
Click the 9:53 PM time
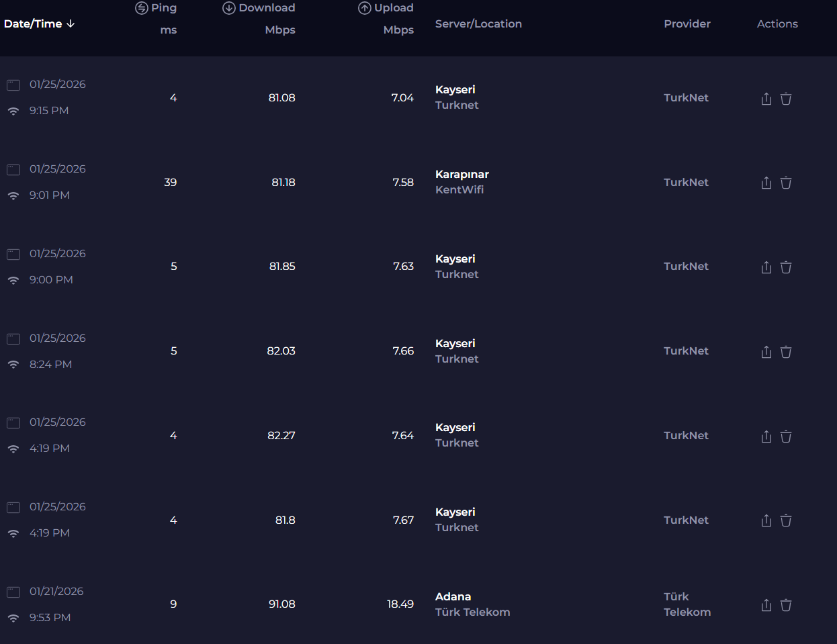coord(50,617)
